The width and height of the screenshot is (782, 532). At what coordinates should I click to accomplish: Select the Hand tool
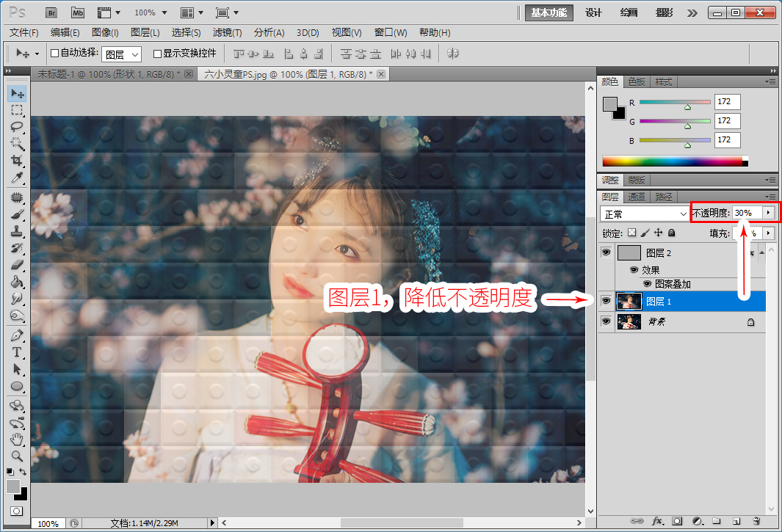pyautogui.click(x=17, y=440)
